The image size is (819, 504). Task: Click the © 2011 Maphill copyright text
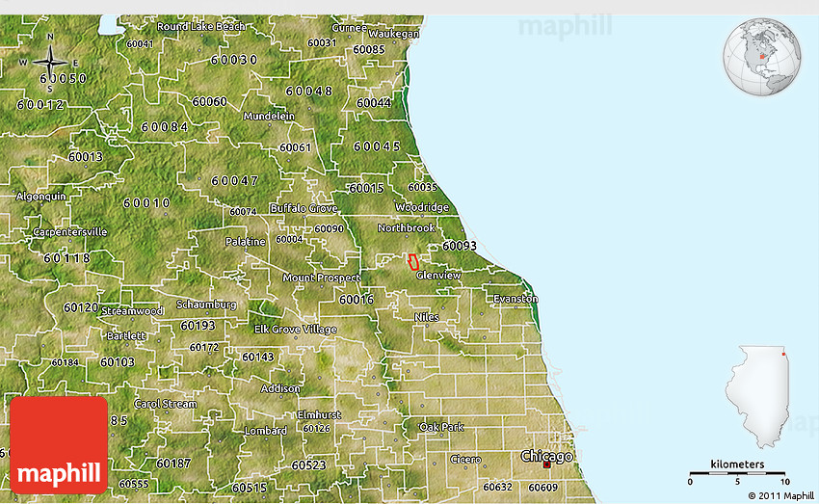780,496
